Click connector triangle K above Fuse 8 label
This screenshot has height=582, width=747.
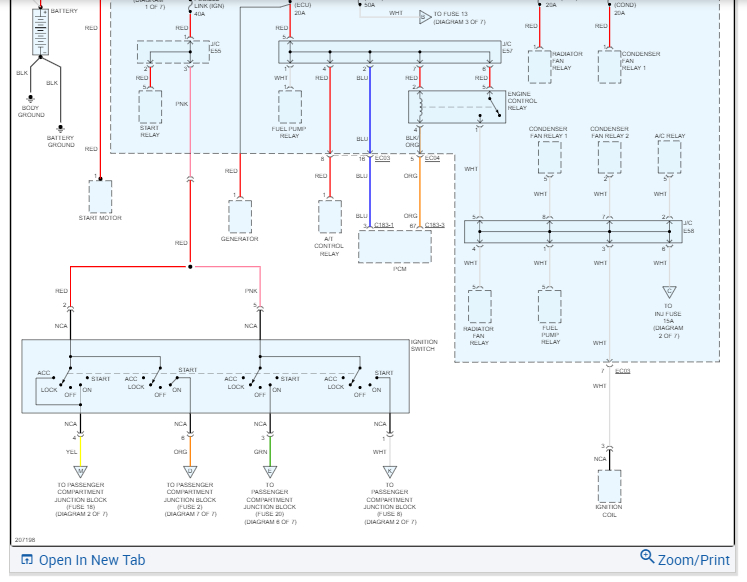pos(390,472)
